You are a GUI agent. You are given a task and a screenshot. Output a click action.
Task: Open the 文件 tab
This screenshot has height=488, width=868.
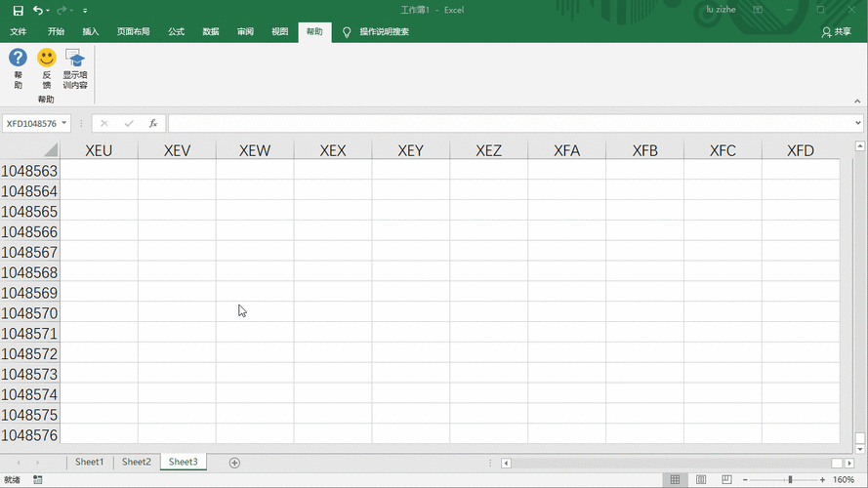click(19, 31)
